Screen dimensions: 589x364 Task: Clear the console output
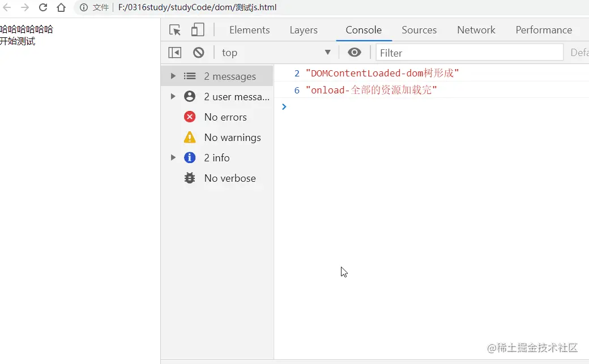[198, 52]
